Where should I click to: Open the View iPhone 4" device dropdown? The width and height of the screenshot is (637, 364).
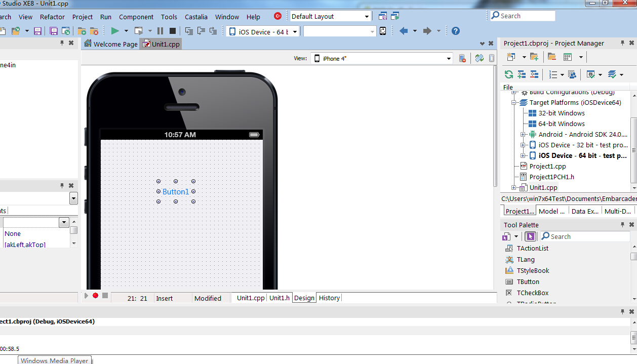point(449,59)
